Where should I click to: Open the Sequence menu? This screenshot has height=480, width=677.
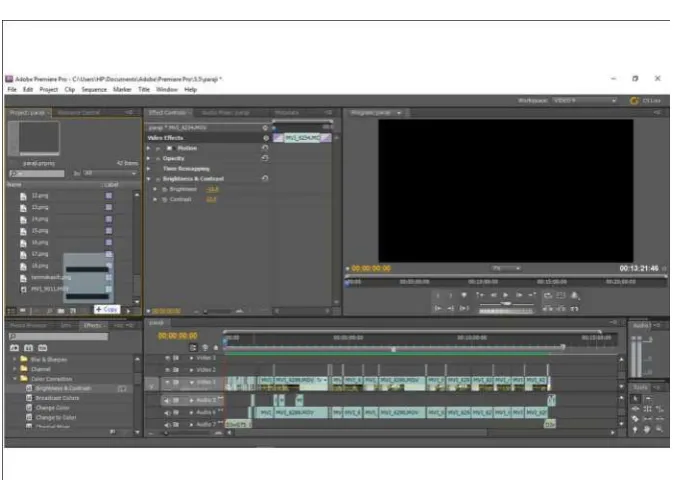tap(94, 89)
